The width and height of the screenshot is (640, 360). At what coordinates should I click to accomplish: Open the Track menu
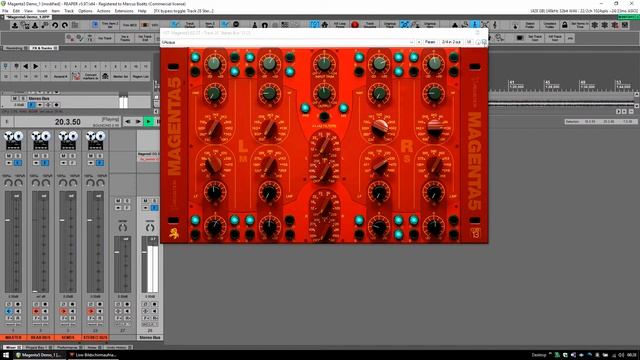[69, 11]
